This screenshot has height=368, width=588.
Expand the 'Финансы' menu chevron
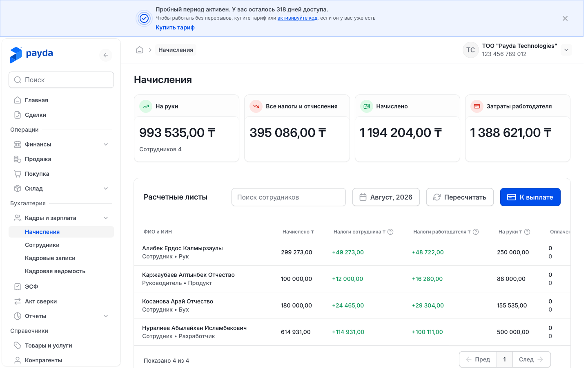tap(106, 144)
